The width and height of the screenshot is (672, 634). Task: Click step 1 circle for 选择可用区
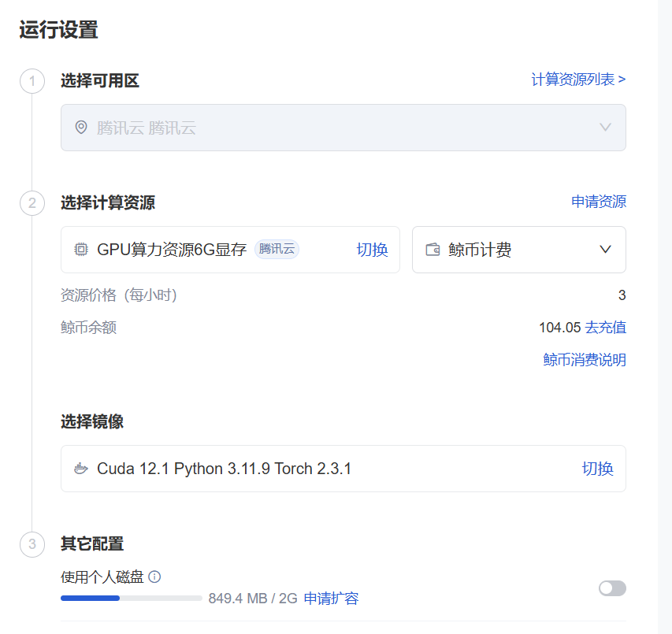[x=32, y=81]
